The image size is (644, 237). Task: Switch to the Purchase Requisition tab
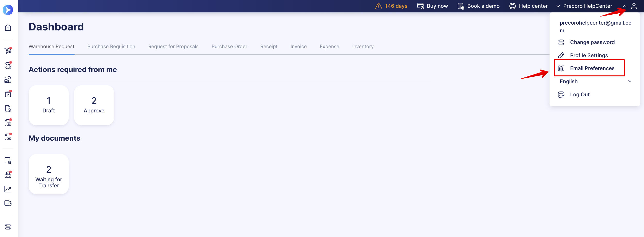(111, 47)
